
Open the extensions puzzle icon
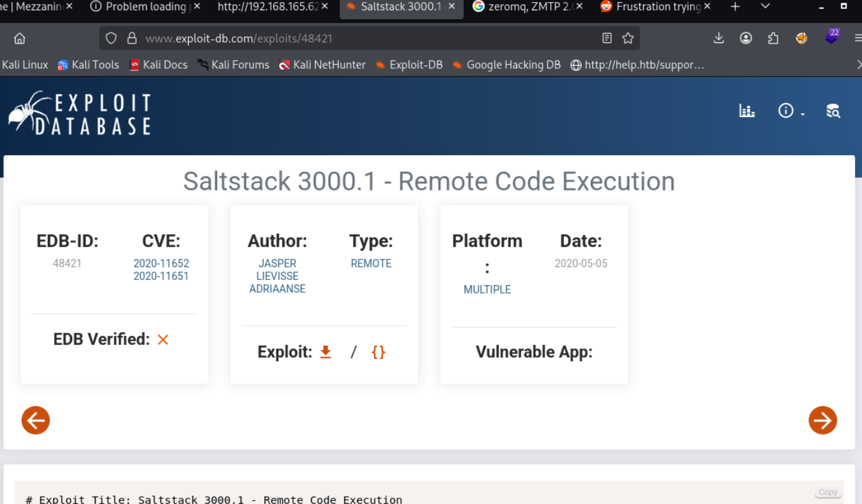click(x=773, y=39)
